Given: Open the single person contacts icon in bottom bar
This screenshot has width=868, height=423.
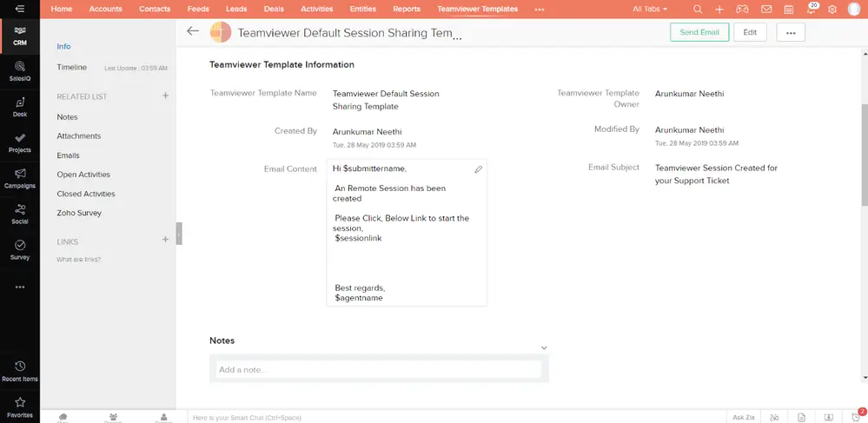Looking at the screenshot, I should click(163, 418).
